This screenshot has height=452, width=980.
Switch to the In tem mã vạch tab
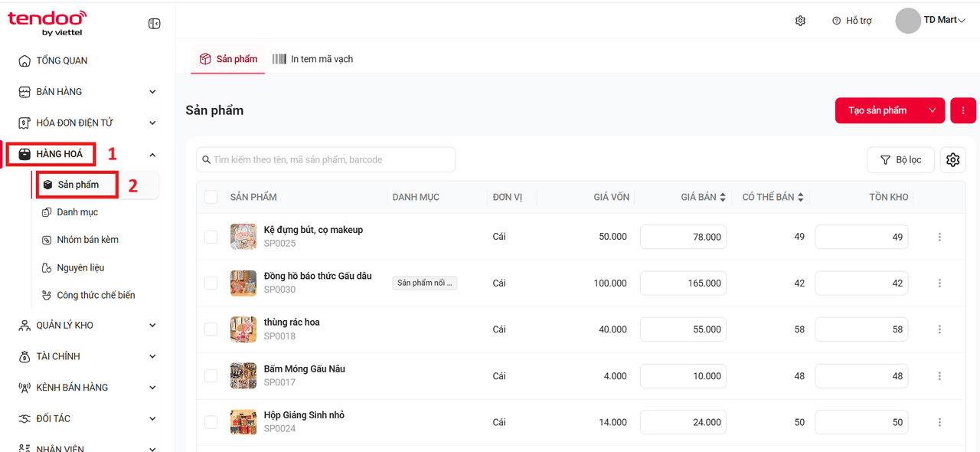tap(313, 59)
